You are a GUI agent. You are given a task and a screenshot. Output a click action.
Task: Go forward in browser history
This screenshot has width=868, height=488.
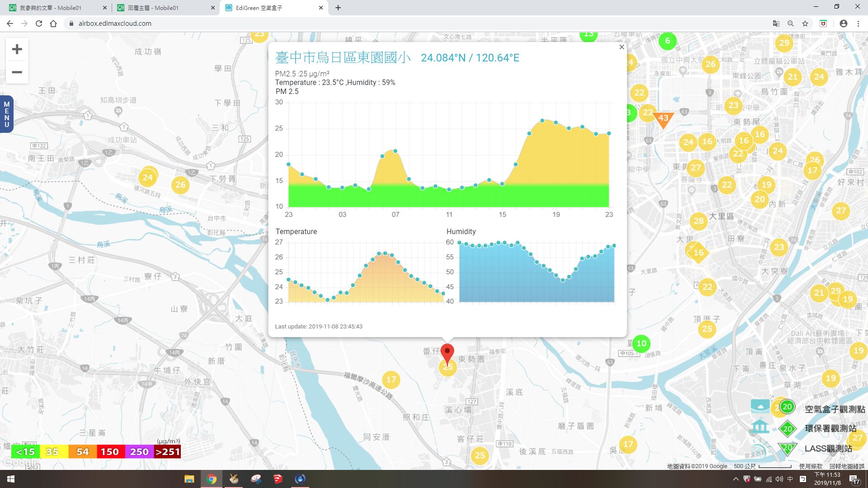(24, 23)
